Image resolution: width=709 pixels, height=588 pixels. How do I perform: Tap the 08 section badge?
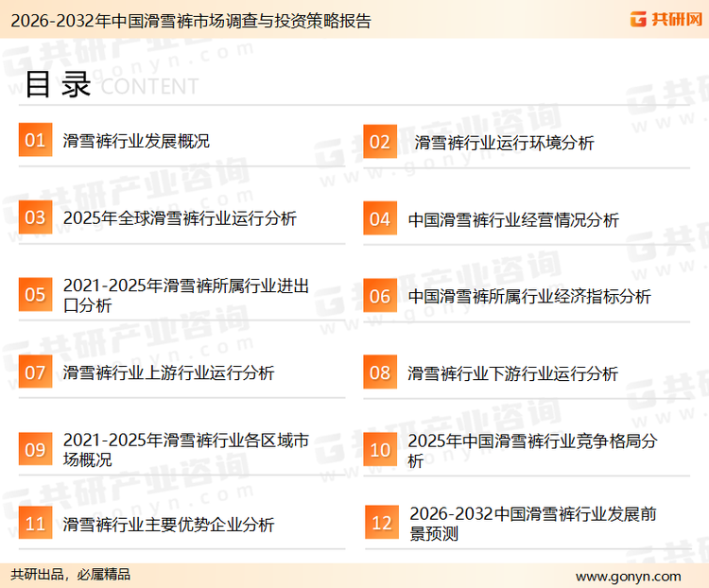pos(380,372)
